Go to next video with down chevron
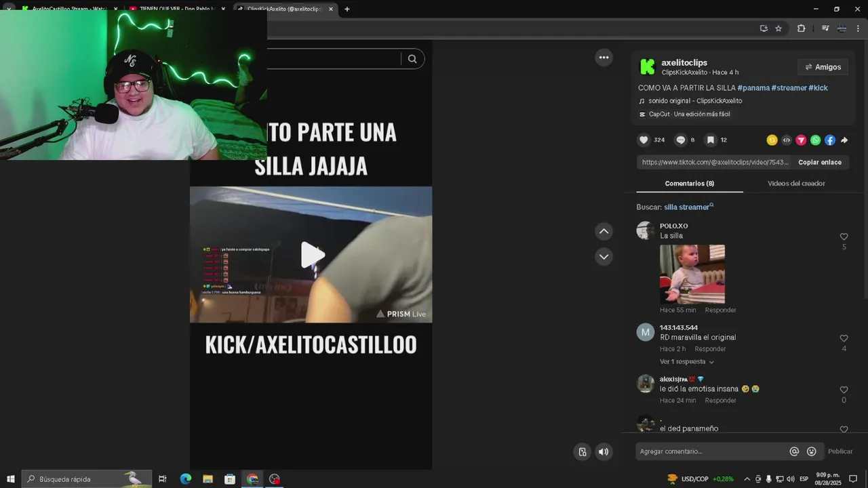This screenshot has width=868, height=488. pyautogui.click(x=604, y=257)
